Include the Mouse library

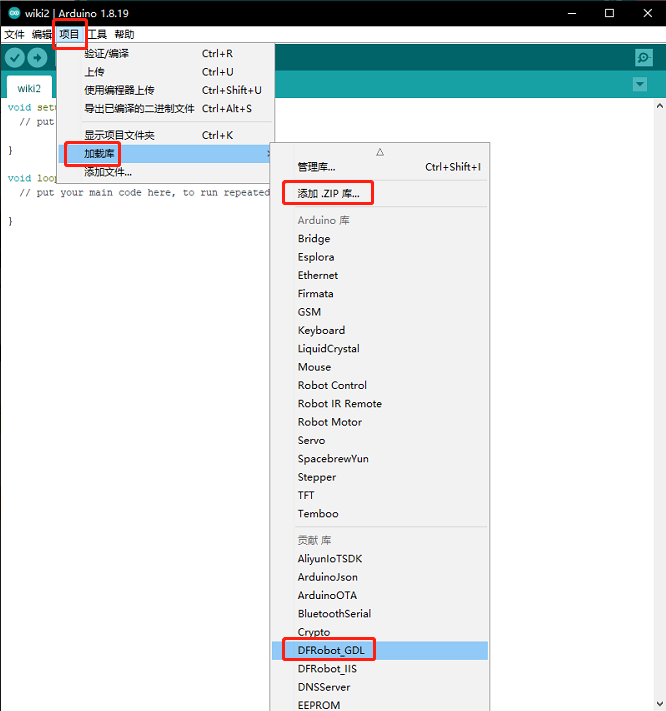380,367
